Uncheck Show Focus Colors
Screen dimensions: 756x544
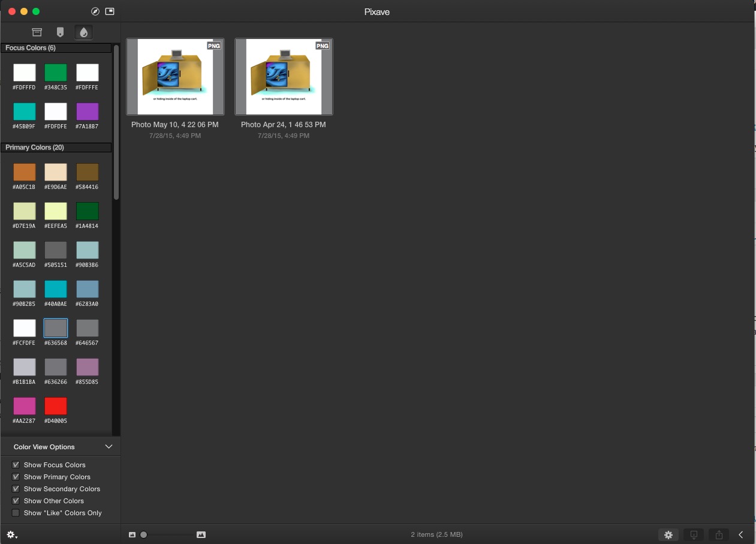[16, 465]
